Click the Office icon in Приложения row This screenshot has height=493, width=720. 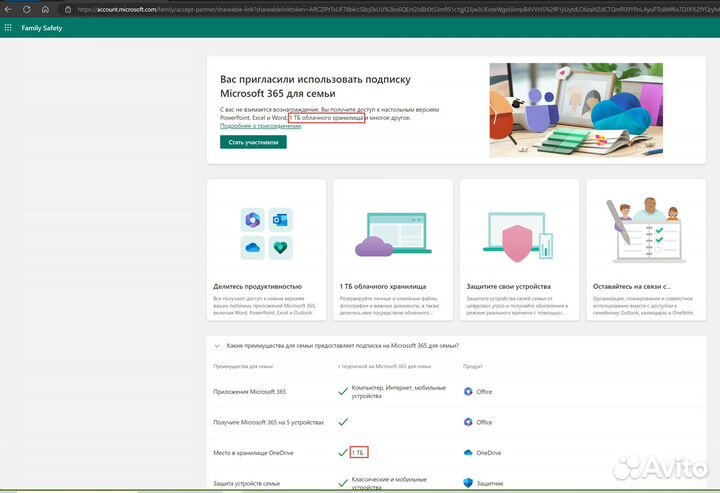click(468, 392)
